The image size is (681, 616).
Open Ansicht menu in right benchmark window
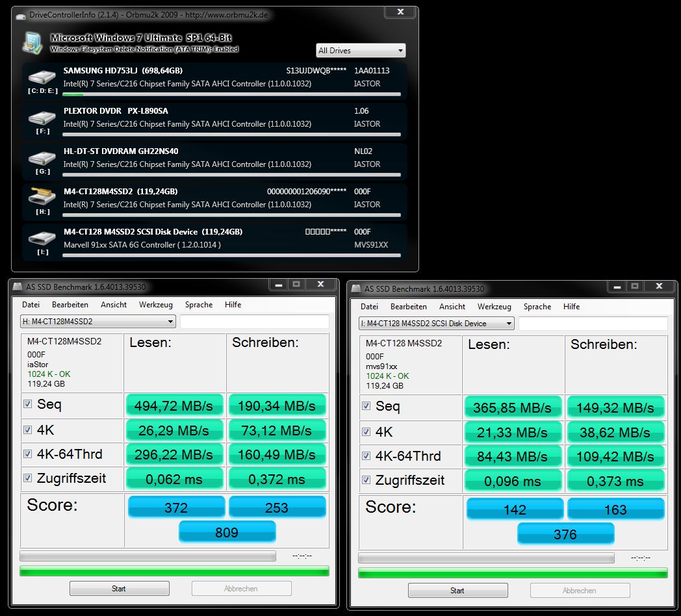coord(452,306)
